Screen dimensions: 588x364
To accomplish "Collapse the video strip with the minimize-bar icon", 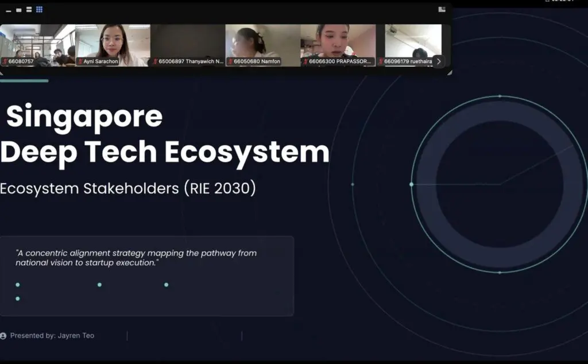I will point(9,10).
